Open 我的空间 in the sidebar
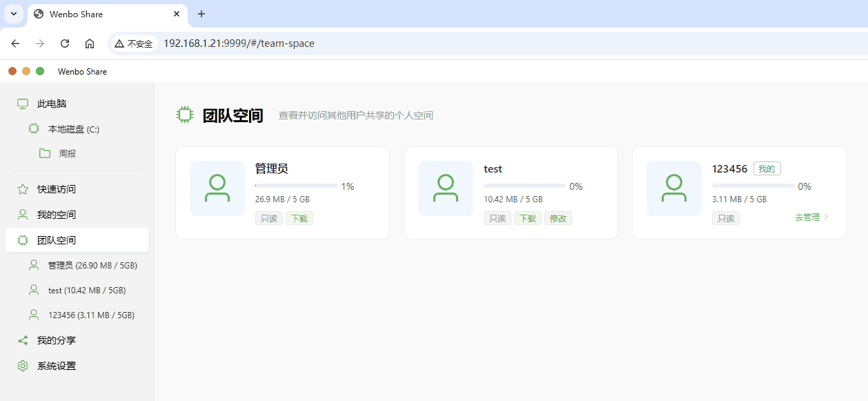The width and height of the screenshot is (868, 401). 57,215
